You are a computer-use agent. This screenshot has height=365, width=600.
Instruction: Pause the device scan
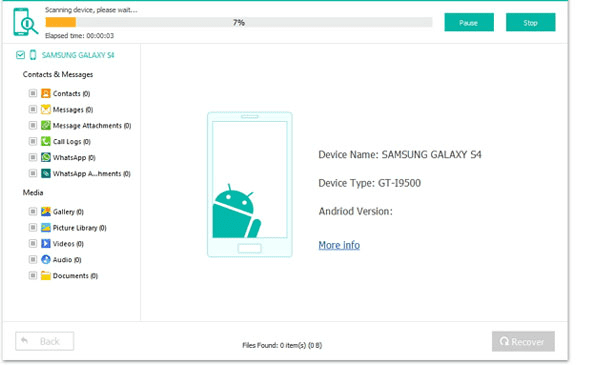click(469, 23)
